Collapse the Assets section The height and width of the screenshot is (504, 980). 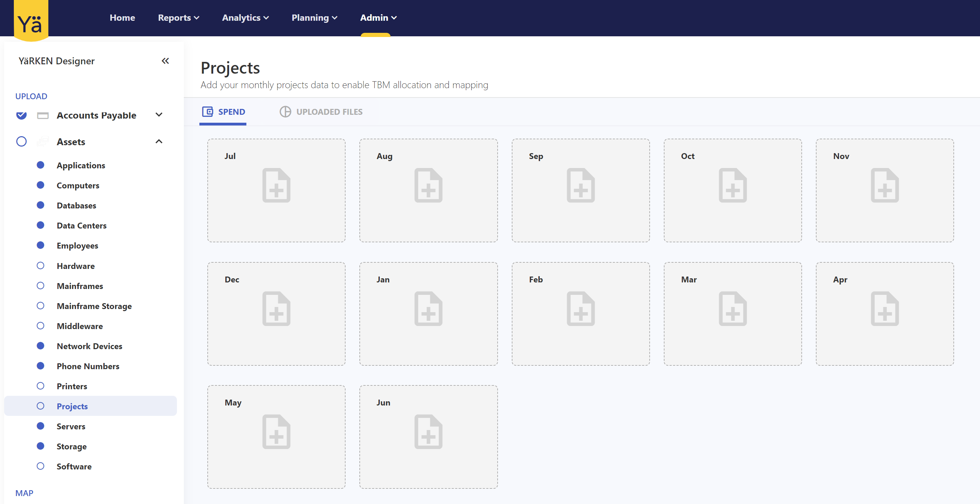point(159,142)
